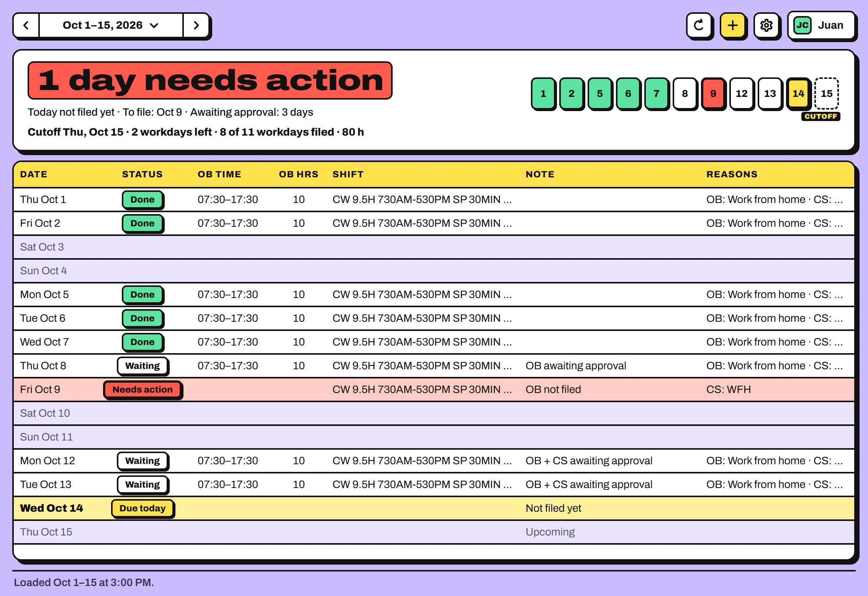Click the OB TIME column header
This screenshot has width=868, height=596.
tap(219, 174)
